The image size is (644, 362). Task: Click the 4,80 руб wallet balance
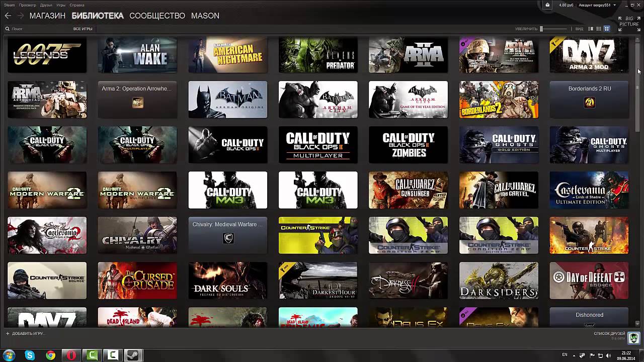pos(566,5)
